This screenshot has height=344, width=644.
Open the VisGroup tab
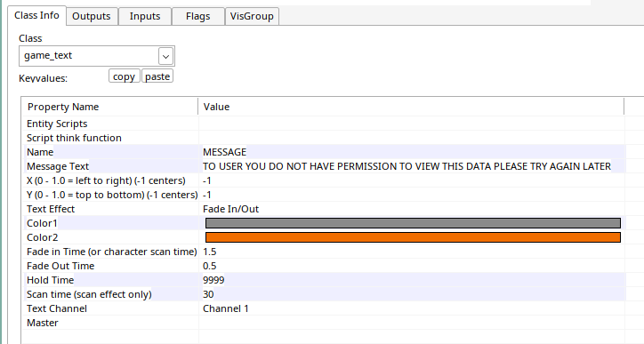[x=252, y=16]
